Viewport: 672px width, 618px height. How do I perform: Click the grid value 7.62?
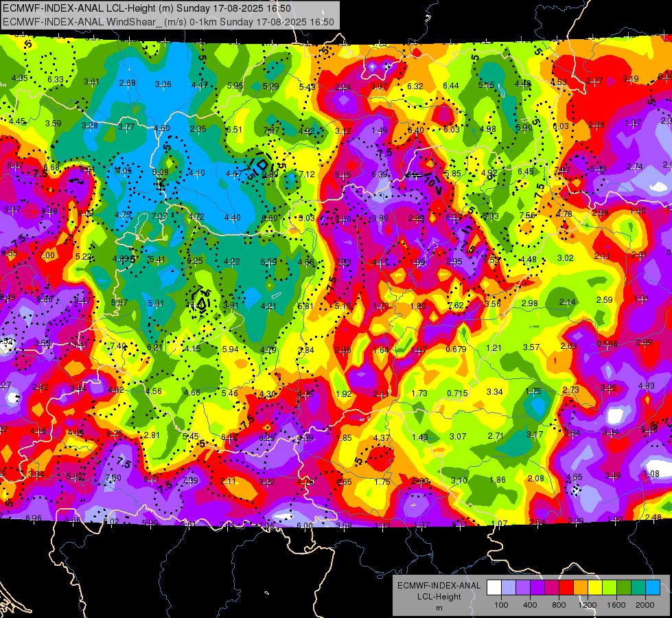click(x=456, y=306)
